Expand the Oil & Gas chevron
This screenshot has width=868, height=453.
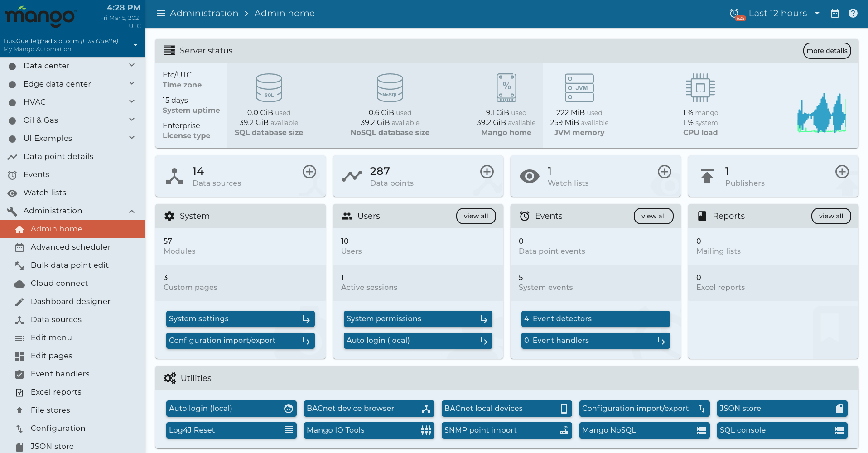pyautogui.click(x=132, y=120)
